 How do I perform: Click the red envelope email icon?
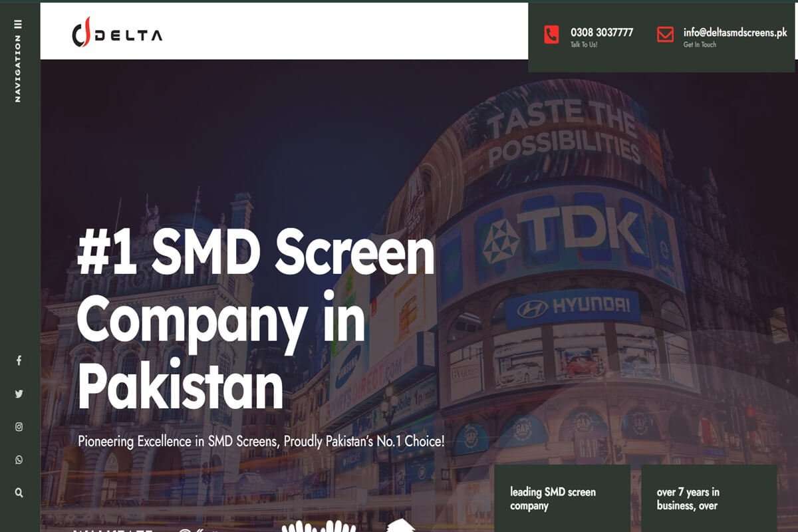coord(665,35)
